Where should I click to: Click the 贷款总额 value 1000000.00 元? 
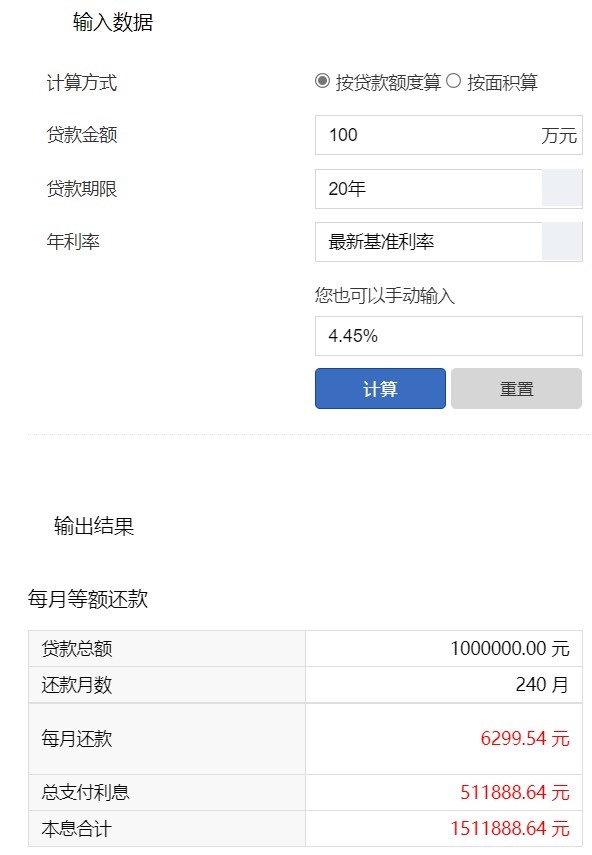coord(510,648)
